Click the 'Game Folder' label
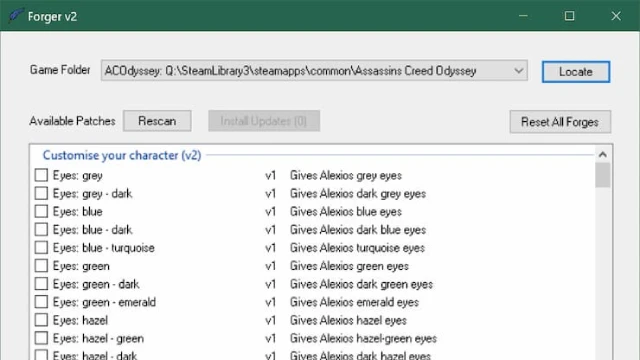The height and width of the screenshot is (360, 640). click(60, 70)
